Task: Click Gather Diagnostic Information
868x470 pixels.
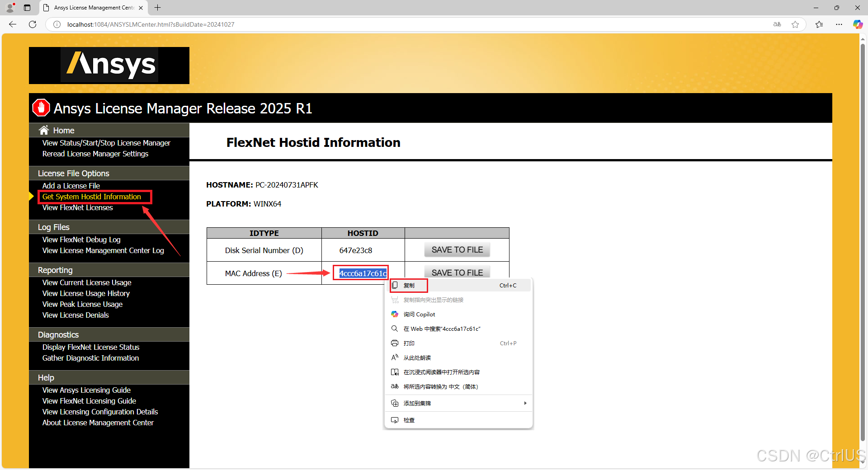Action: click(90, 358)
